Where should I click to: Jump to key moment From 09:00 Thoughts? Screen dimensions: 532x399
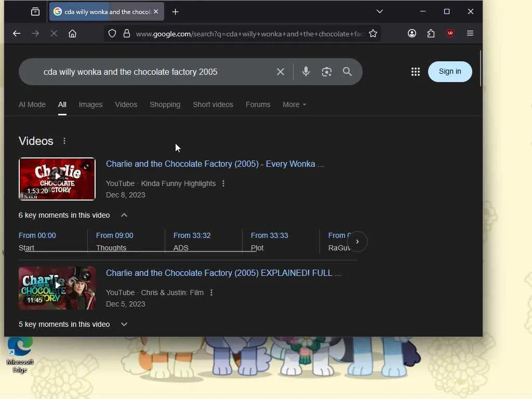point(115,241)
